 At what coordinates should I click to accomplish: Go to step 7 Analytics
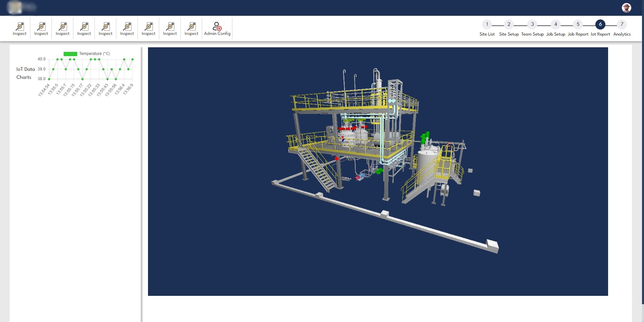pyautogui.click(x=622, y=28)
